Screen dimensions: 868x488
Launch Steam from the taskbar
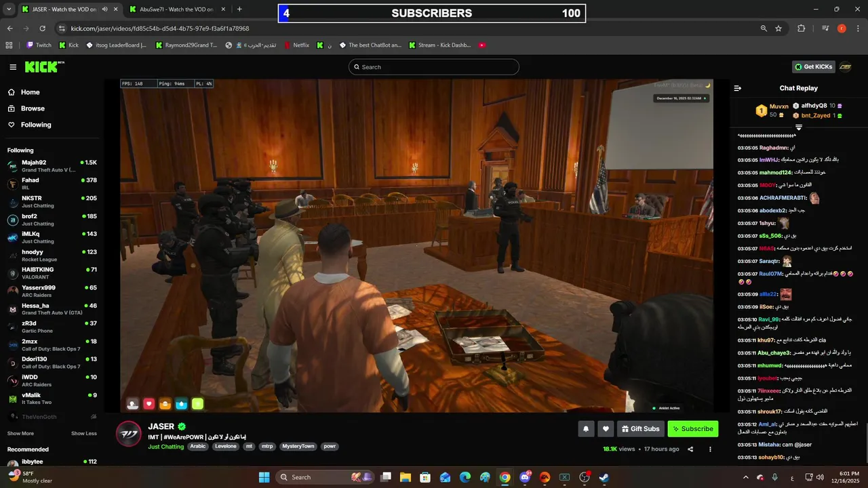tap(604, 477)
